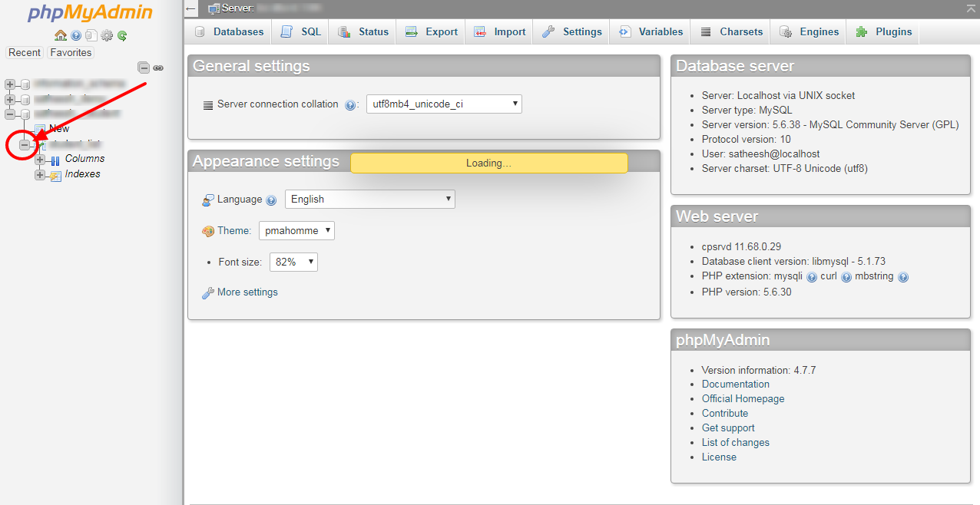Select the Columns tree item label
980x505 pixels.
click(x=84, y=159)
